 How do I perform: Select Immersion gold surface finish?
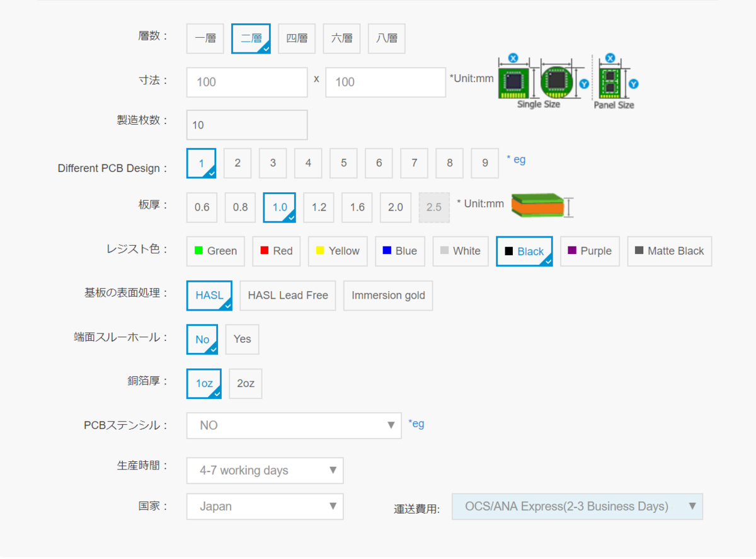tap(388, 296)
